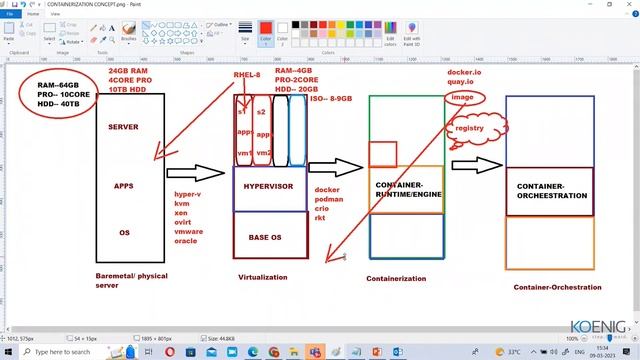Open Microsoft Edge from the taskbar
This screenshot has height=360, width=640.
253,351
